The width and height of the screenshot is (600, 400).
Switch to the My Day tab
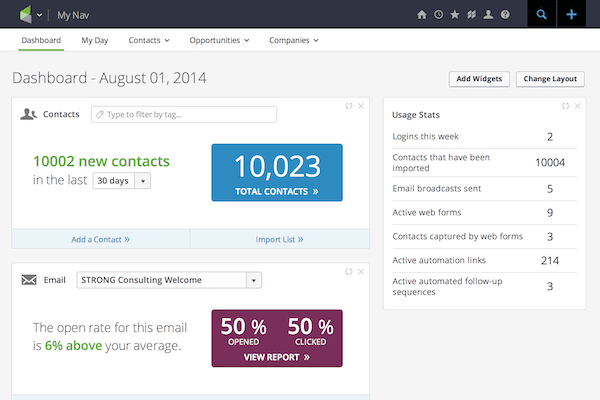click(x=95, y=41)
